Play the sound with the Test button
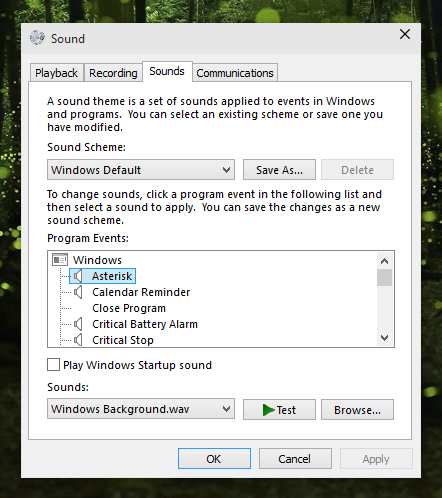Screen dimensions: 442x498 coord(279,410)
